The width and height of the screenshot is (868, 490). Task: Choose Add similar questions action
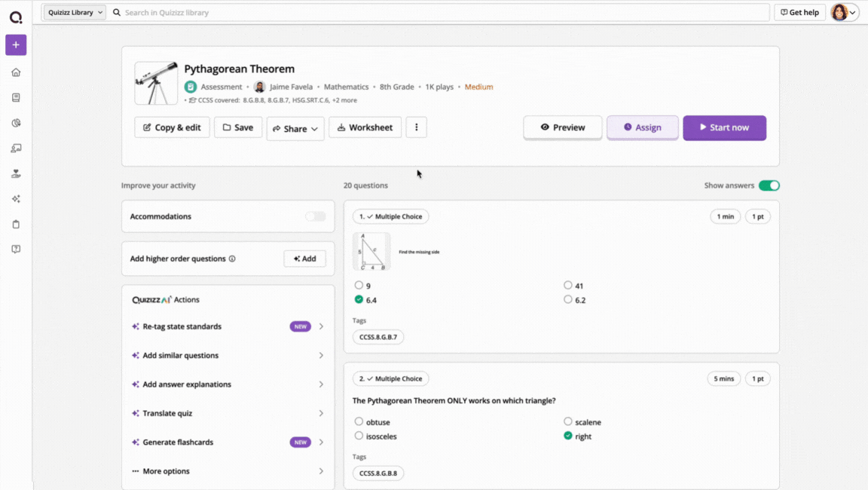228,356
